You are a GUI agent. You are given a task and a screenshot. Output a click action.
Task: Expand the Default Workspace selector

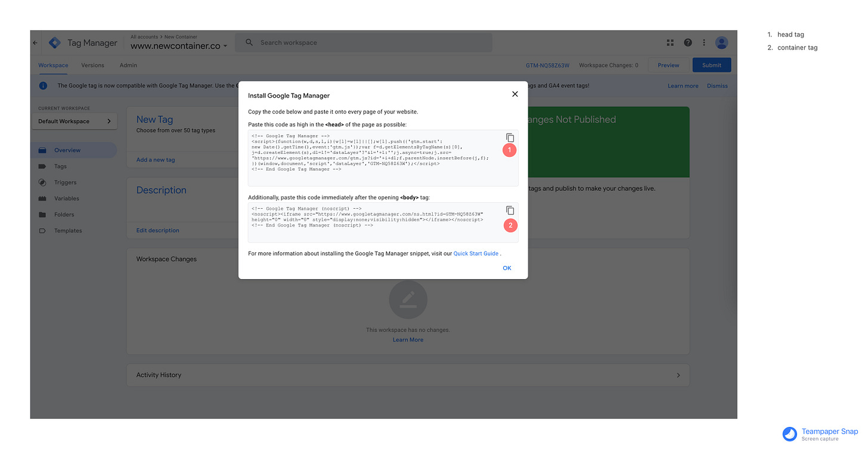coord(75,122)
